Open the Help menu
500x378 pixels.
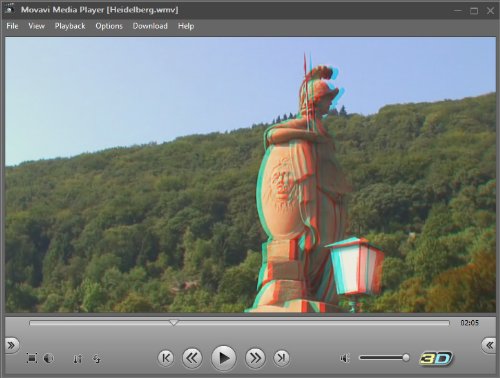pos(186,26)
